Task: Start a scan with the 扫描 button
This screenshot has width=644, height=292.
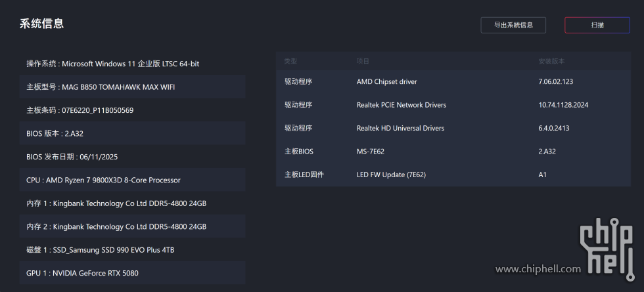Action: [597, 25]
